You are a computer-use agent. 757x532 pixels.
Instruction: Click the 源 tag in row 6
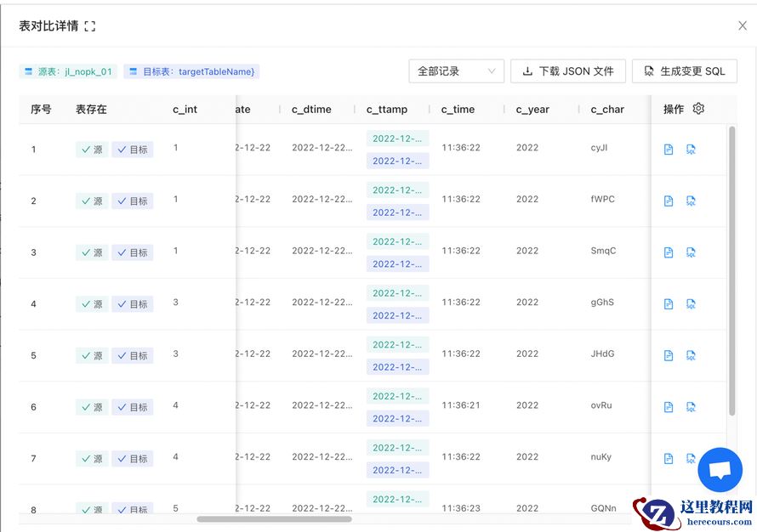(x=92, y=408)
